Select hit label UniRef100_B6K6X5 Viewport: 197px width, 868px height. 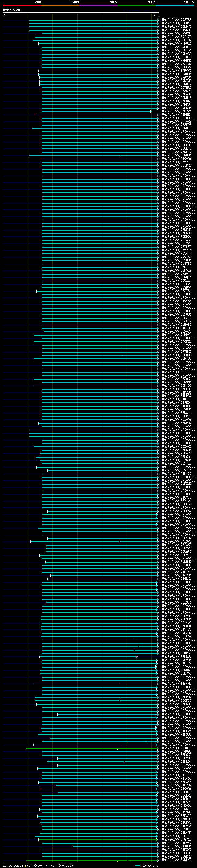176,755
